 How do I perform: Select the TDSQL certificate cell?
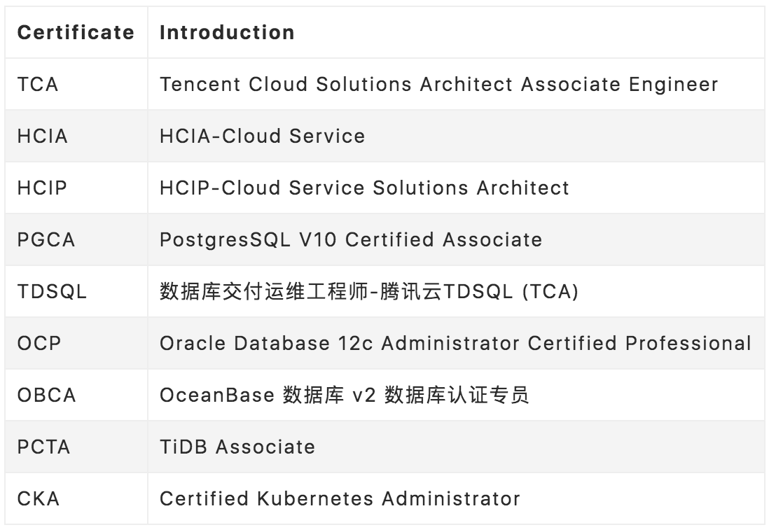53,291
